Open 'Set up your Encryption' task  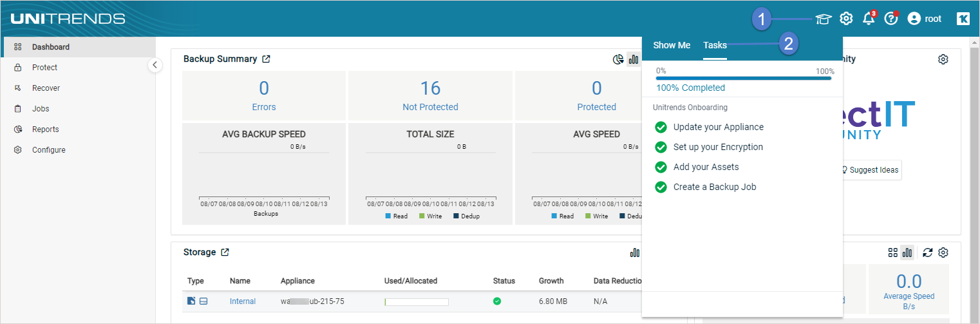[x=718, y=148]
